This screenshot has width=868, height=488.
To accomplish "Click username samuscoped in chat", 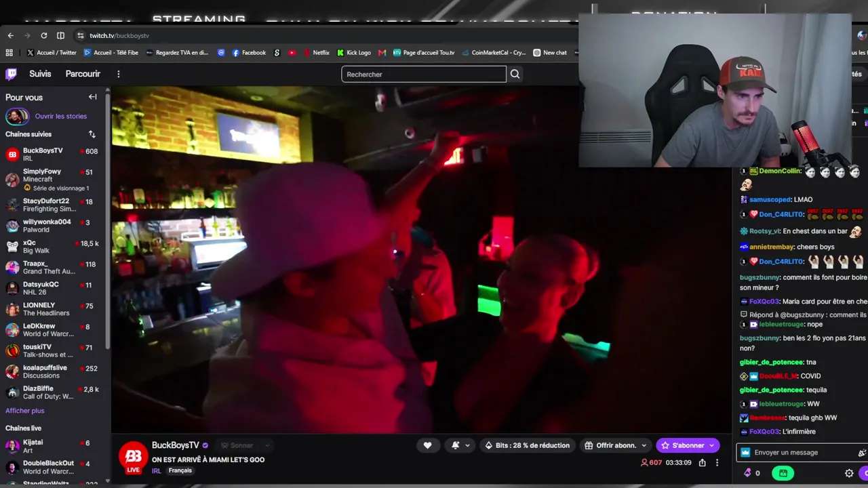I will pos(770,199).
